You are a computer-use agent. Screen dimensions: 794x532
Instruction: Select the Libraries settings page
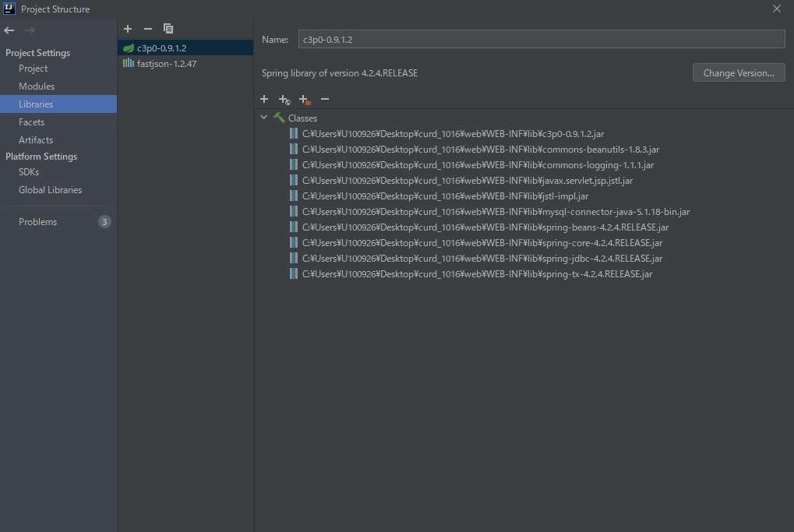58,104
